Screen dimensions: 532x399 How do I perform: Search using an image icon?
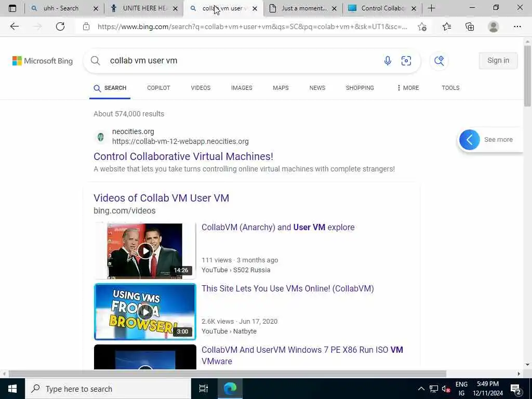406,61
